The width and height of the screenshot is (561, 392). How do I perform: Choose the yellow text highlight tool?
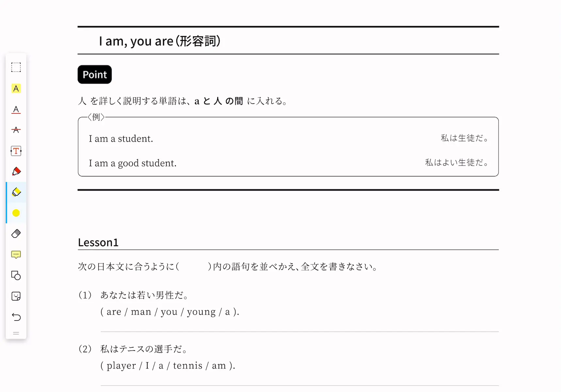16,89
